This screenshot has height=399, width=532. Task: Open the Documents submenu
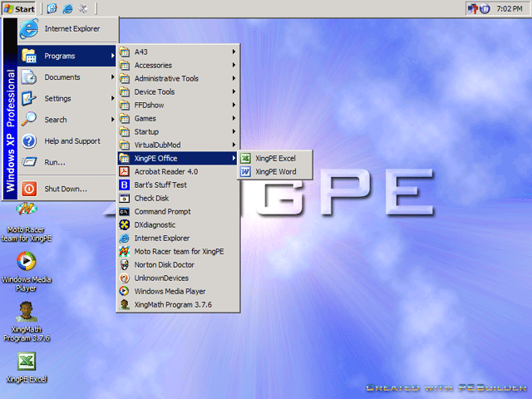(x=66, y=77)
